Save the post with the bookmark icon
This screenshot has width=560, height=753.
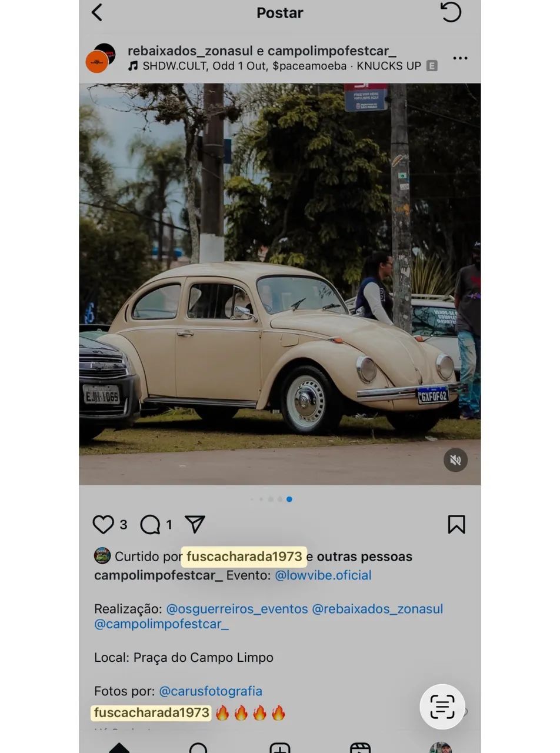coord(456,524)
